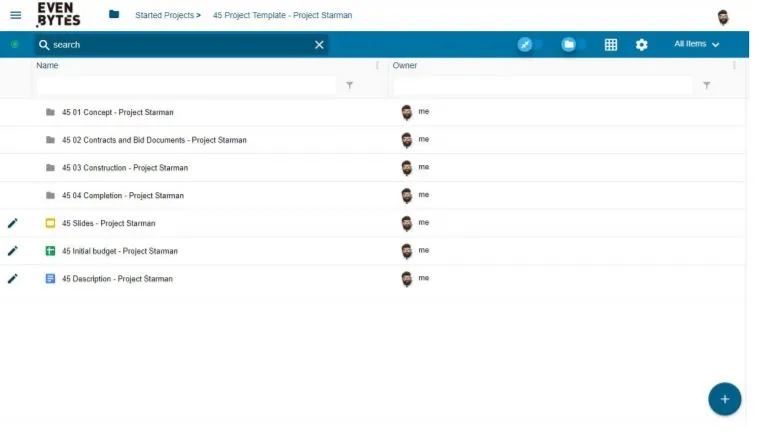The width and height of the screenshot is (759, 440).
Task: Click folder icon of 45 02 Contracts
Action: point(50,140)
